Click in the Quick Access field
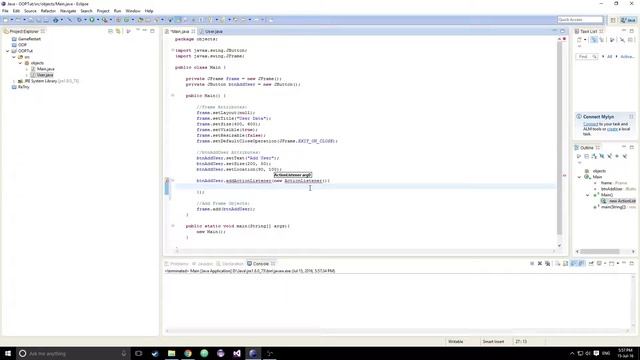640x360 pixels. click(580, 20)
